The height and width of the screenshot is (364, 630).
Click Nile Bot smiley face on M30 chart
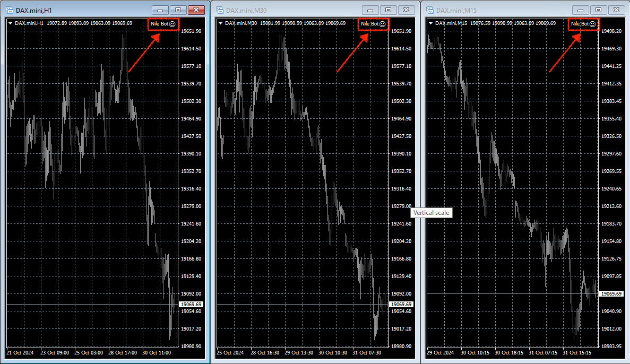click(x=383, y=24)
